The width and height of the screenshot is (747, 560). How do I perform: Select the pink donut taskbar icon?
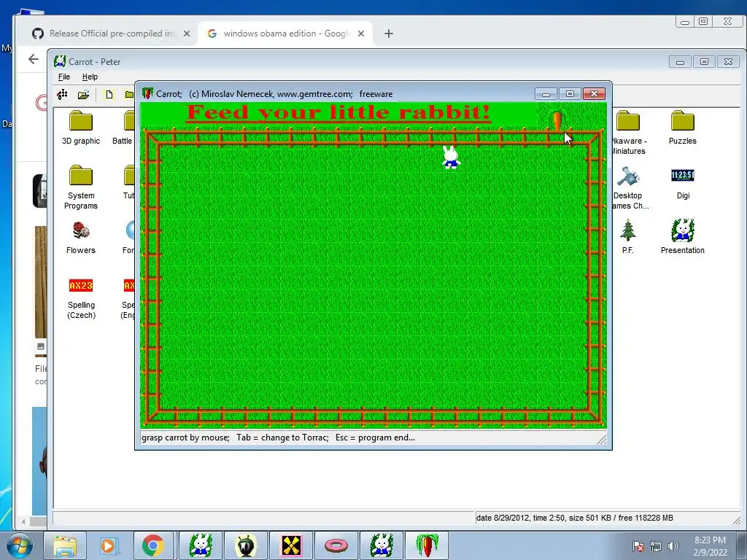336,545
